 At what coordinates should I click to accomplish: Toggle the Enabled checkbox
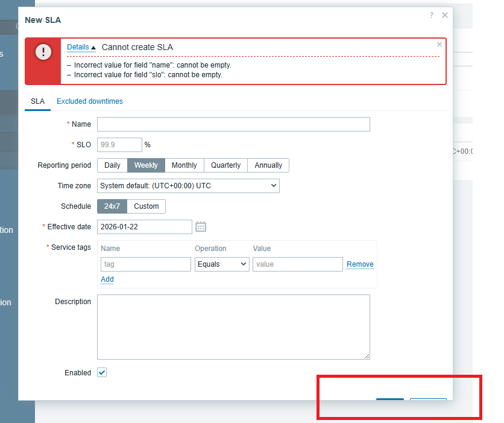point(102,373)
